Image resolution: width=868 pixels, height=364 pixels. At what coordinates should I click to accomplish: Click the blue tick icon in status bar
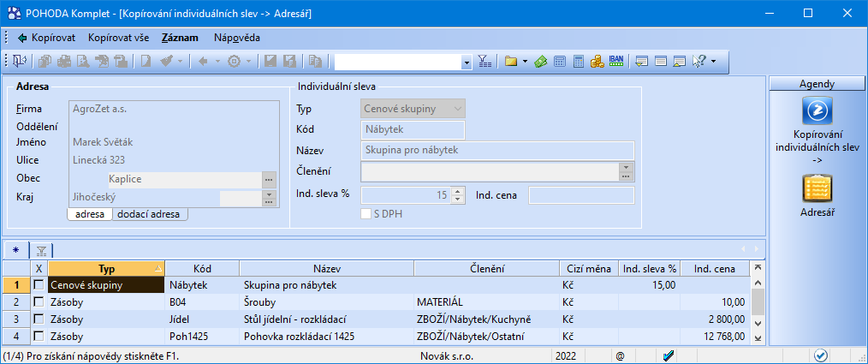coord(669,355)
